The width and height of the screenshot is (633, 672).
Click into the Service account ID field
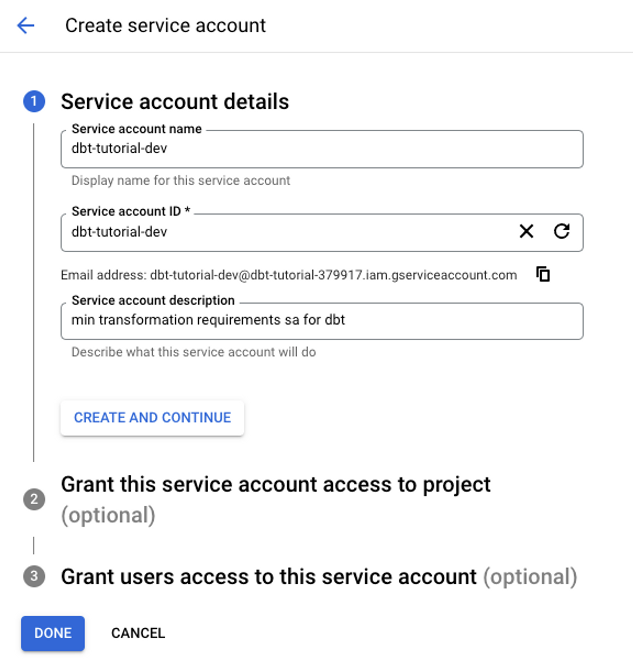(x=287, y=232)
